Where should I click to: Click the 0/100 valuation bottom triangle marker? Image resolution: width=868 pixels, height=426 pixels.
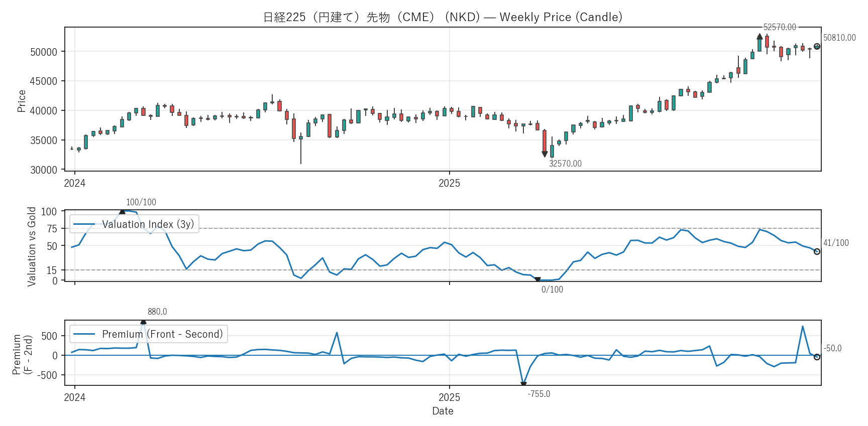pos(537,279)
